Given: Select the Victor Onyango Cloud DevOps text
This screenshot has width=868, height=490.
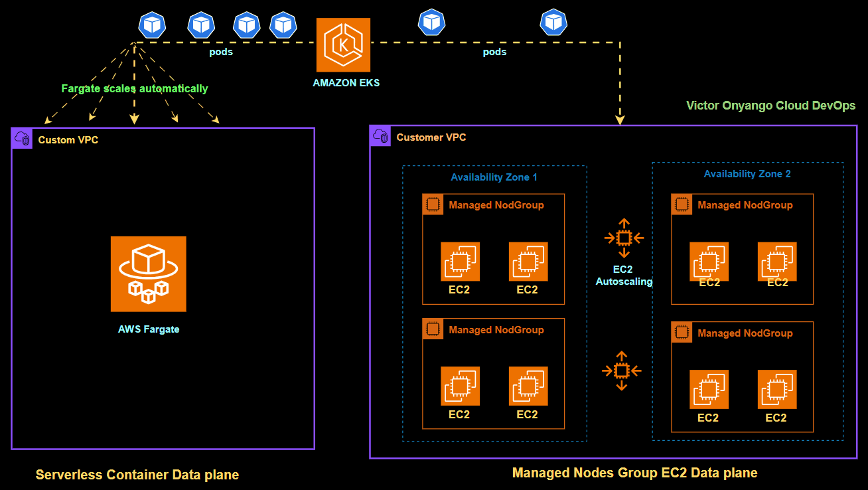Looking at the screenshot, I should tap(770, 105).
